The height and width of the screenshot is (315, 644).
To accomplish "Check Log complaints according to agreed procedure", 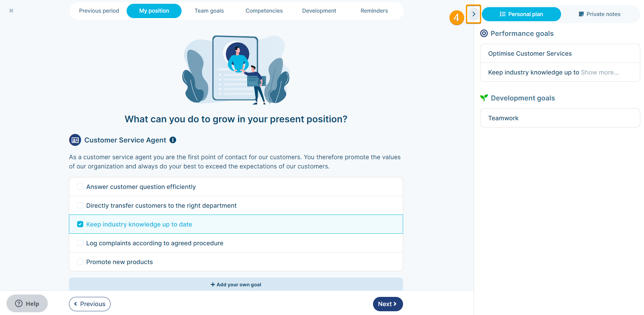I will (x=80, y=243).
